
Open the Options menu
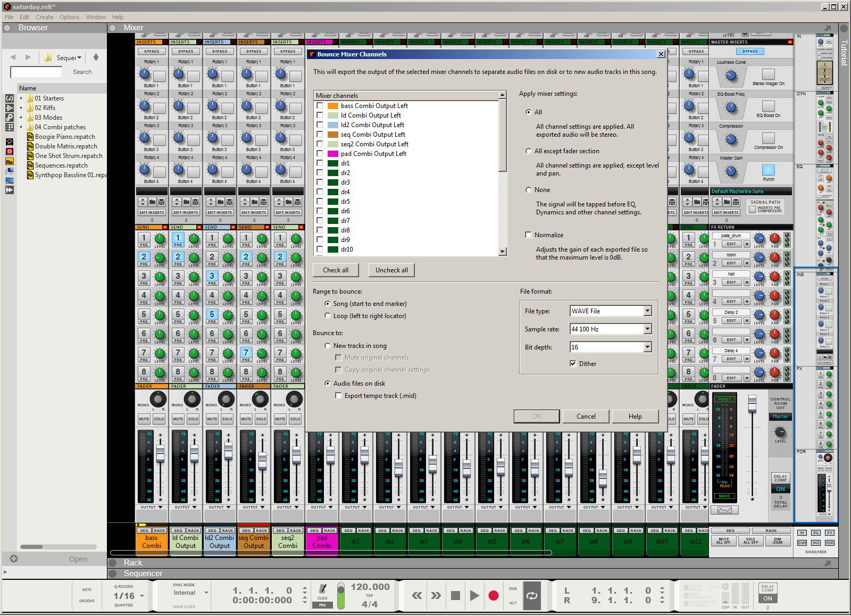click(x=69, y=17)
